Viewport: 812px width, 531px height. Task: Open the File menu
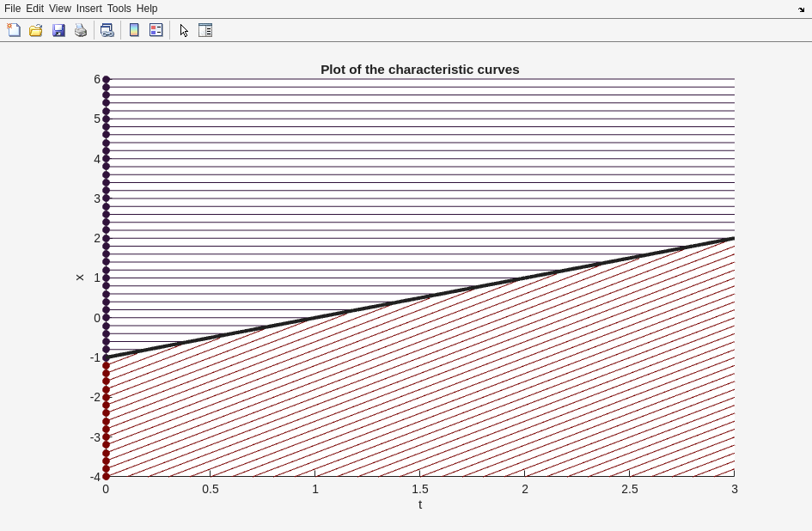(x=12, y=9)
